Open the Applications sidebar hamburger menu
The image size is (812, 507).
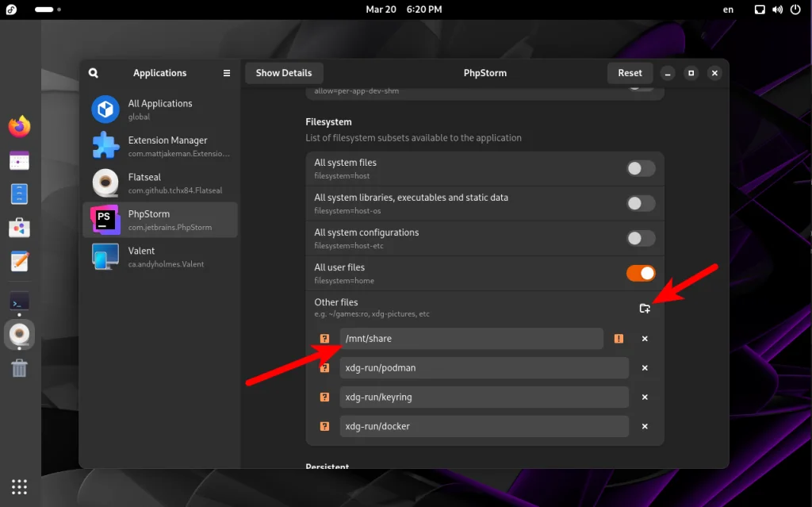226,72
